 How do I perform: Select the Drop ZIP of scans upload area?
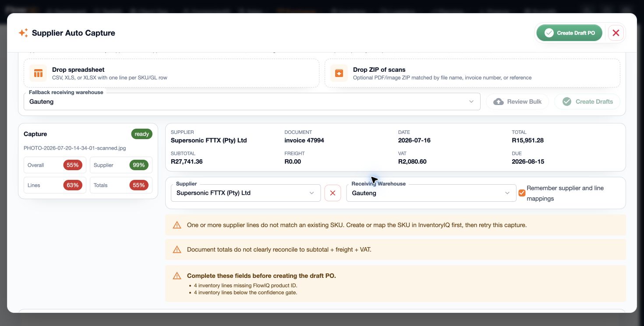tap(472, 73)
